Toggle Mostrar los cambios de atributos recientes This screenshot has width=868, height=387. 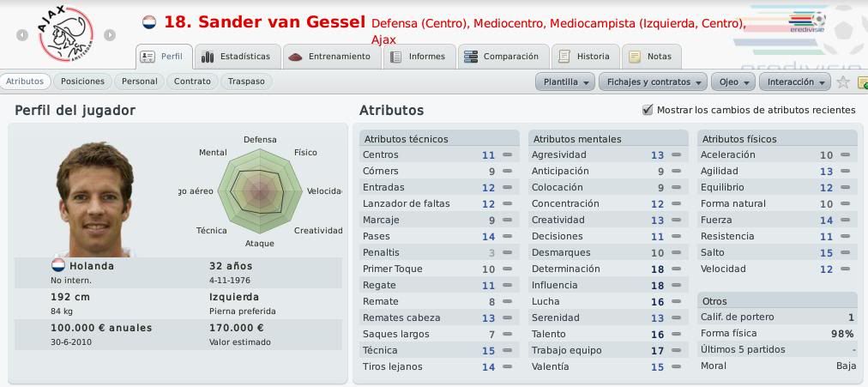pos(647,110)
